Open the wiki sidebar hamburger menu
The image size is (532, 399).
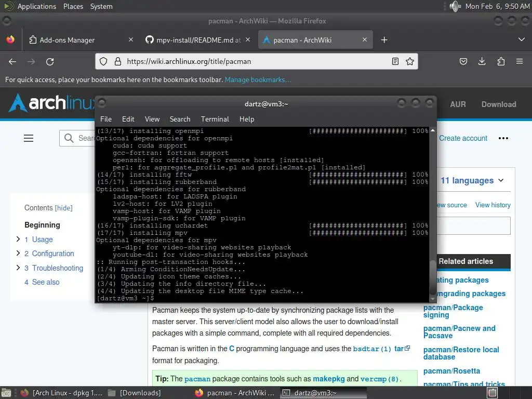[29, 138]
